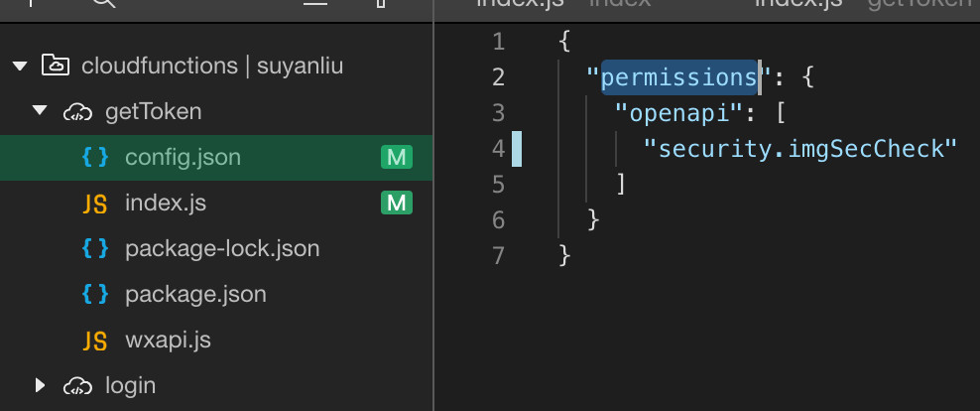The height and width of the screenshot is (411, 980).
Task: Collapse the cloudfunctions root folder arrow
Action: 19,67
